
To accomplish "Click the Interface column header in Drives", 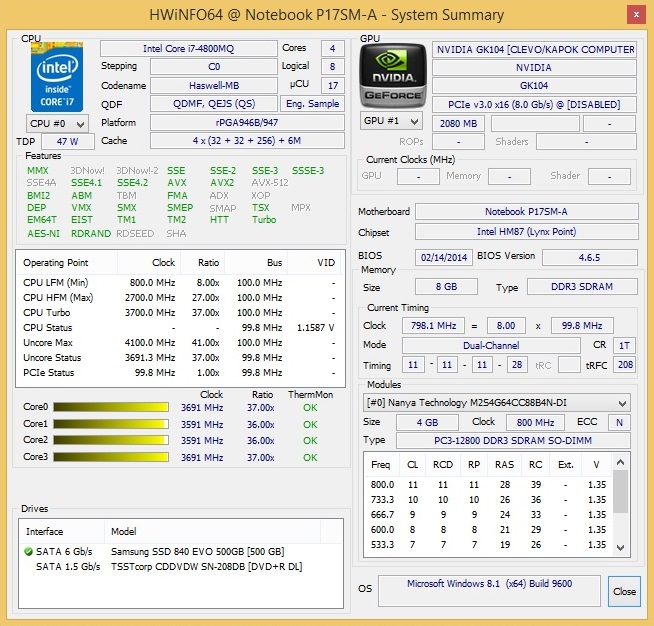I will coord(61,531).
